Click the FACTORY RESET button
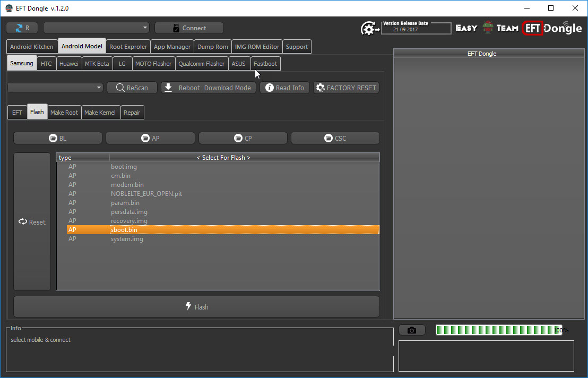Viewport: 588px width, 378px height. 346,88
